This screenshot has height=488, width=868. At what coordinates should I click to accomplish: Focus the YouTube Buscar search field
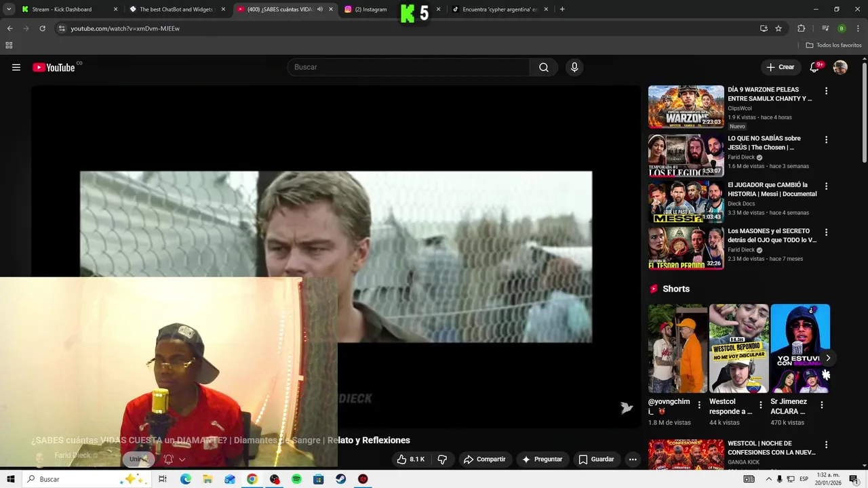point(409,67)
